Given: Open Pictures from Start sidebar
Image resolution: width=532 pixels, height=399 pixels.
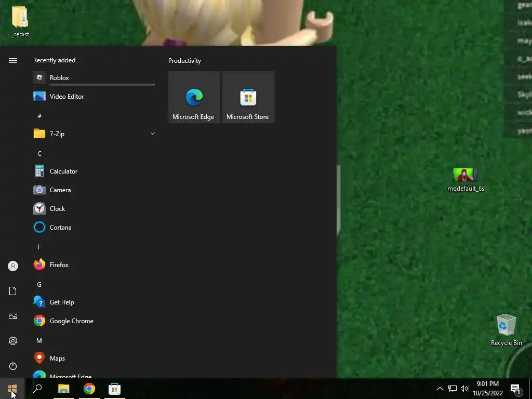Looking at the screenshot, I should (13, 316).
